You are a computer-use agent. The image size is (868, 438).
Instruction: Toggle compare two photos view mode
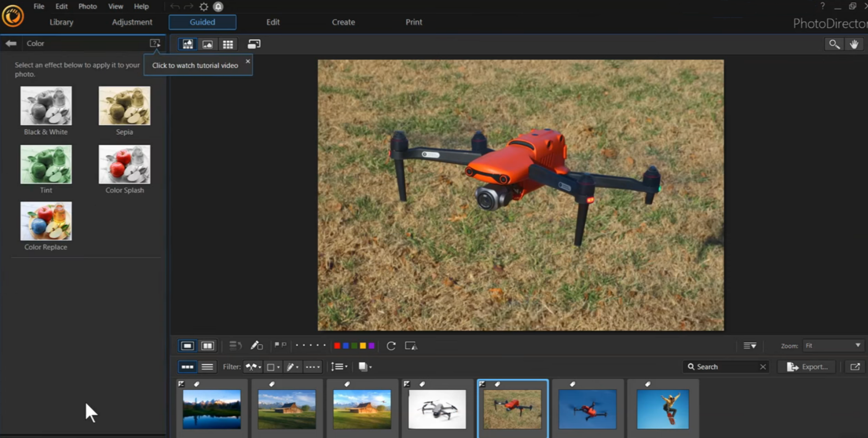(208, 346)
